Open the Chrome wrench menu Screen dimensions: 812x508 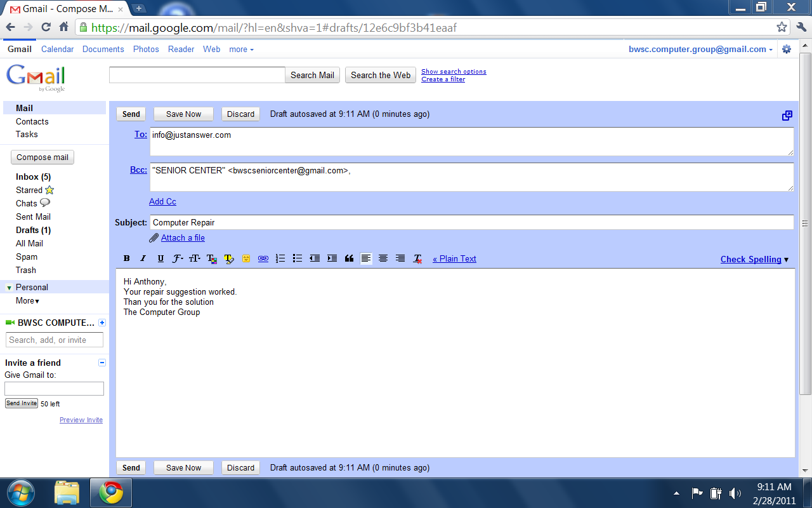(x=801, y=27)
